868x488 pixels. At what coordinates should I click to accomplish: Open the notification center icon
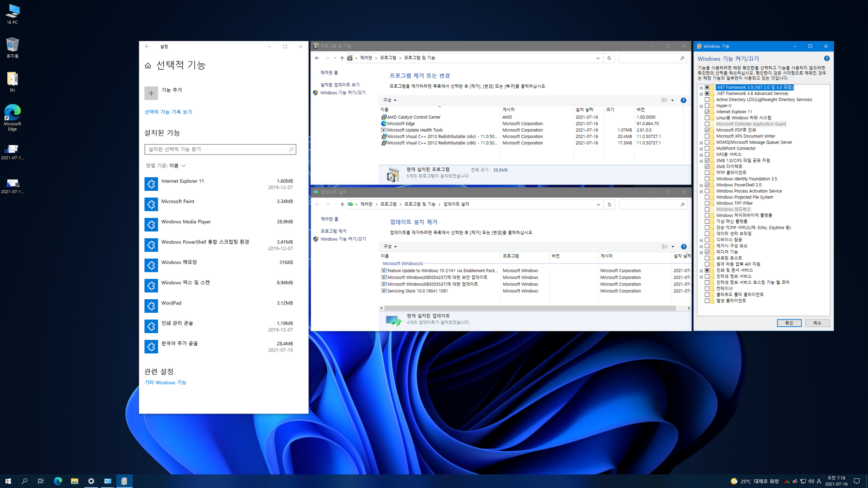857,481
